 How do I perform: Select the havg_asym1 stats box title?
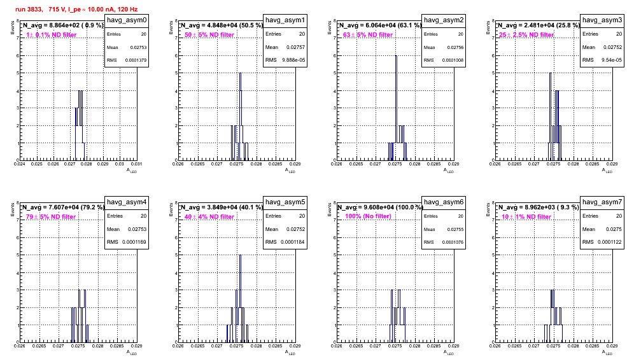point(285,20)
